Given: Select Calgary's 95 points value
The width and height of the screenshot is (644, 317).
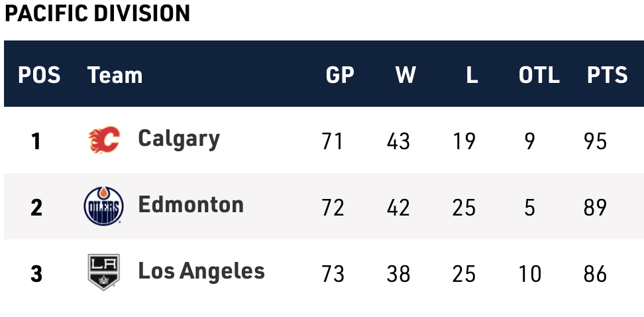Looking at the screenshot, I should (x=596, y=141).
